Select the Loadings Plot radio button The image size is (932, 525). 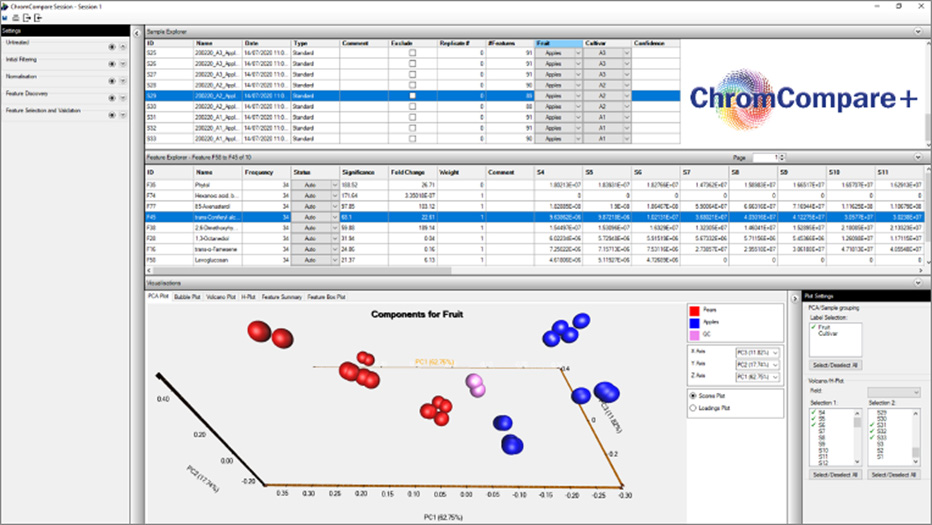point(693,408)
